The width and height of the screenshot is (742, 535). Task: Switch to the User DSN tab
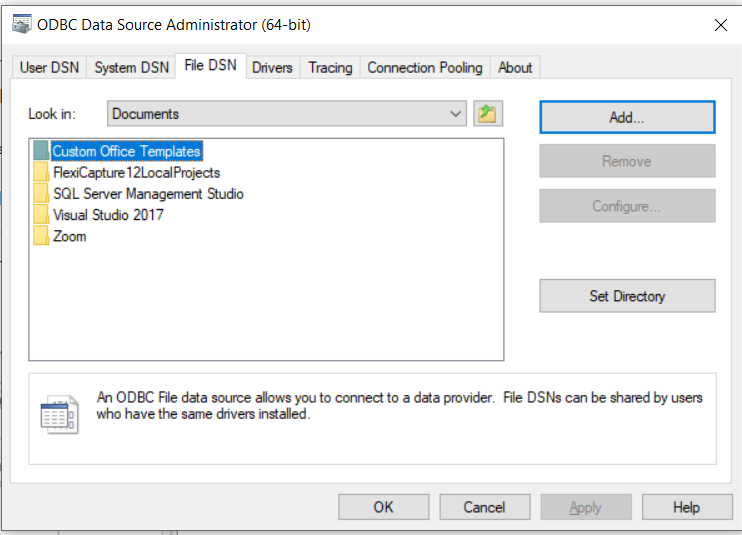[x=48, y=68]
